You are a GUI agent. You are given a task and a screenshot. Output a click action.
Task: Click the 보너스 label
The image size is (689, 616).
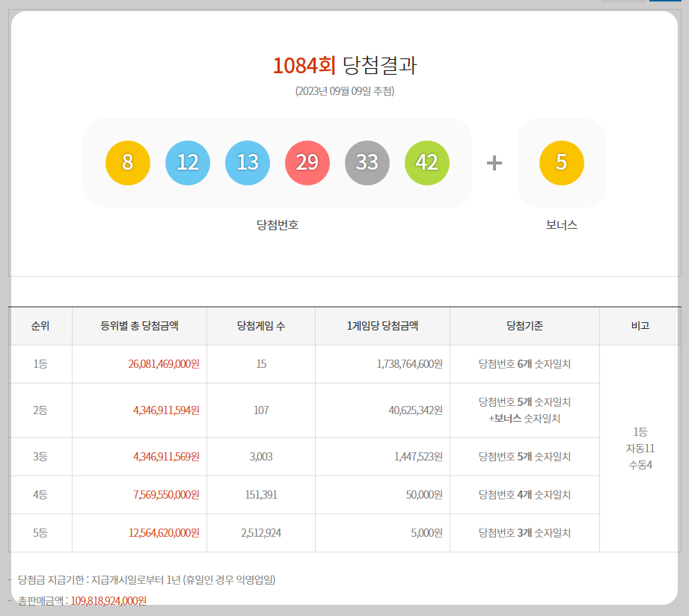562,225
